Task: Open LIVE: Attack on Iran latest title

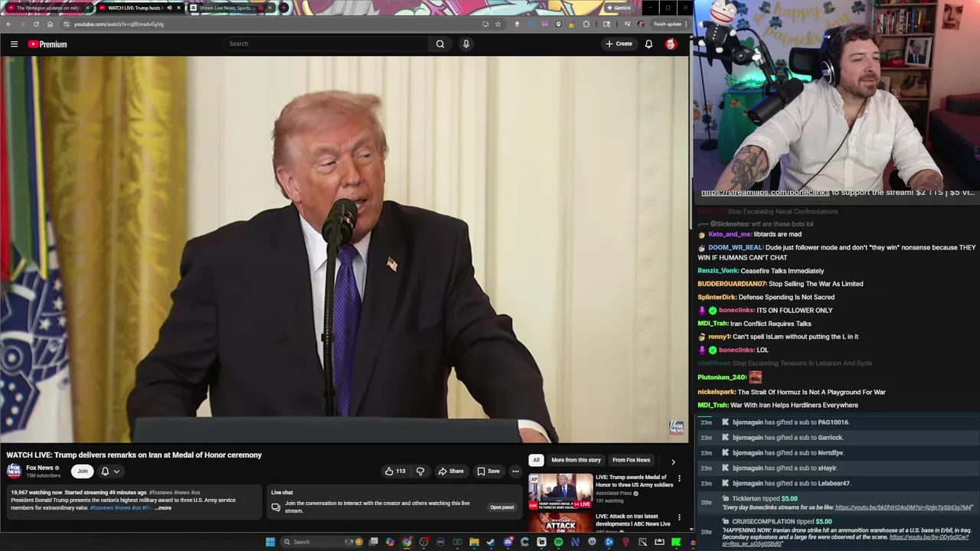Action: pos(632,520)
